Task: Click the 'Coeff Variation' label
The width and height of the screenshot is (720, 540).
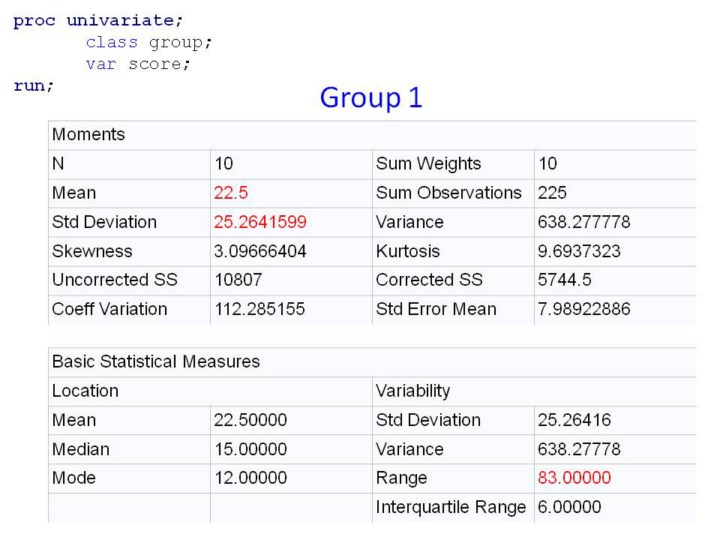Action: tap(110, 309)
